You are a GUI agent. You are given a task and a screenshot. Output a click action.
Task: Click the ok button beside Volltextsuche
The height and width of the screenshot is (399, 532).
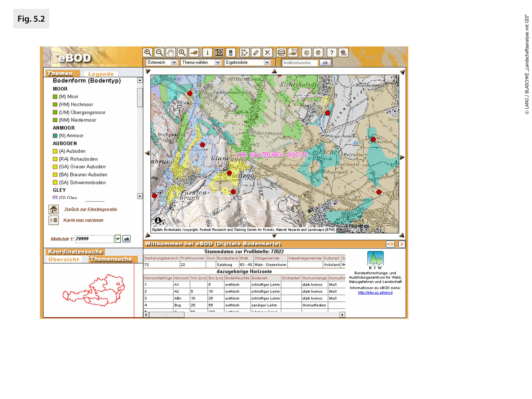click(325, 63)
